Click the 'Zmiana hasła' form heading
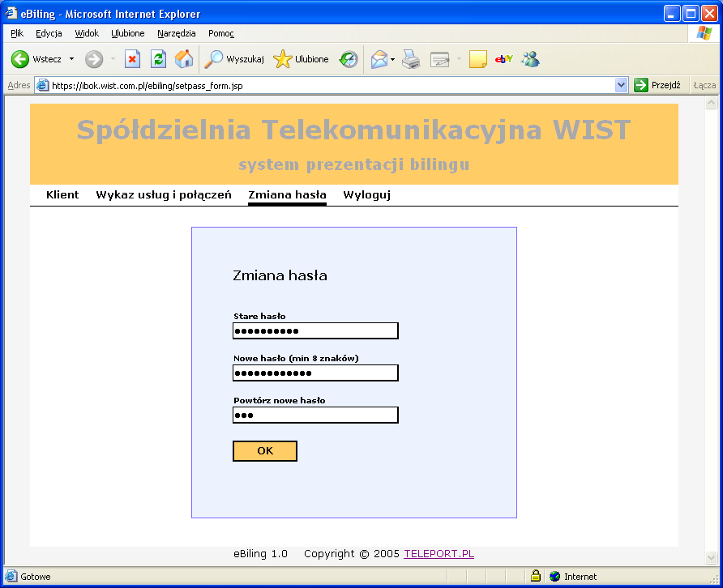This screenshot has height=588, width=723. (280, 275)
